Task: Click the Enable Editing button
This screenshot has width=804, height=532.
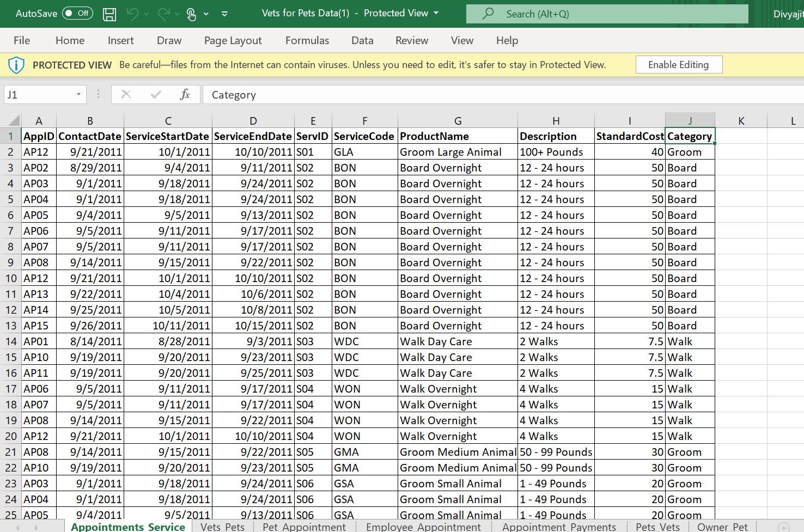Action: (678, 65)
